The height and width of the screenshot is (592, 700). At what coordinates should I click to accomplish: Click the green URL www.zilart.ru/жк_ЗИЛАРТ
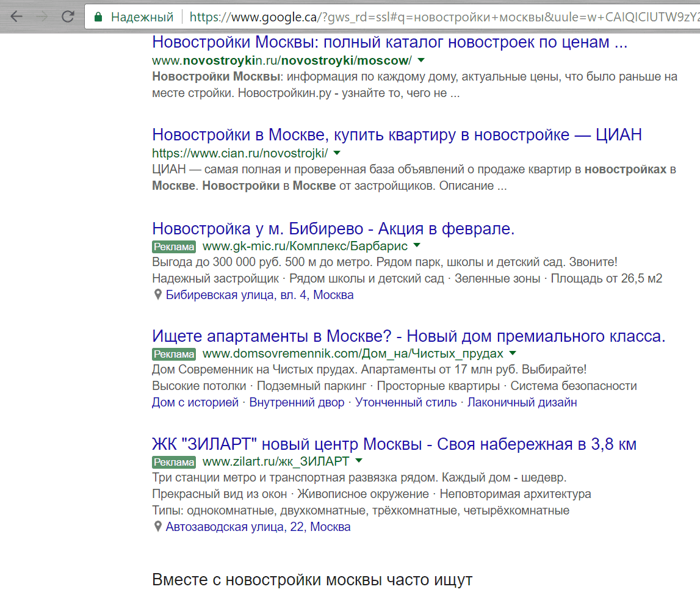click(x=276, y=461)
